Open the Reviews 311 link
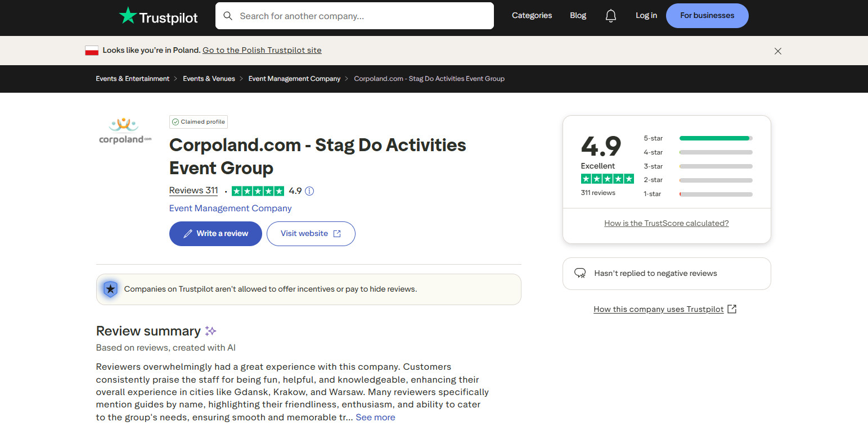868x431 pixels. click(x=193, y=190)
